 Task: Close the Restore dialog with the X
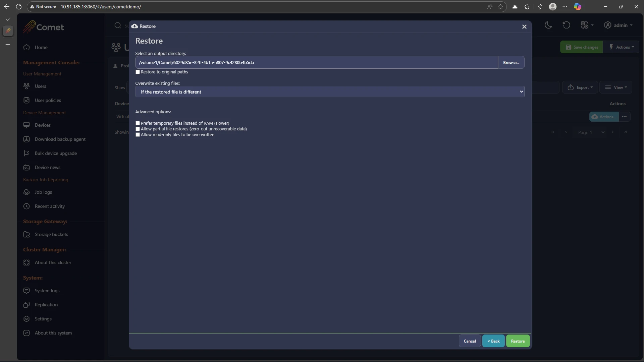pos(524,26)
